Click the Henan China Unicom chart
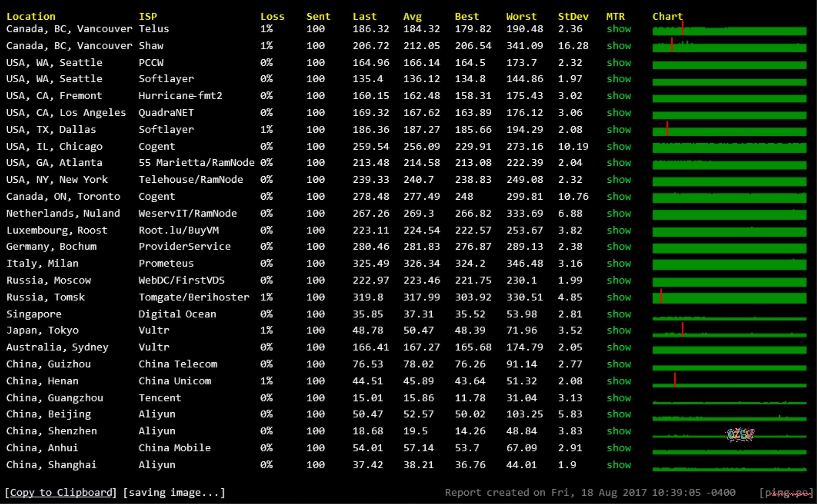 click(729, 385)
